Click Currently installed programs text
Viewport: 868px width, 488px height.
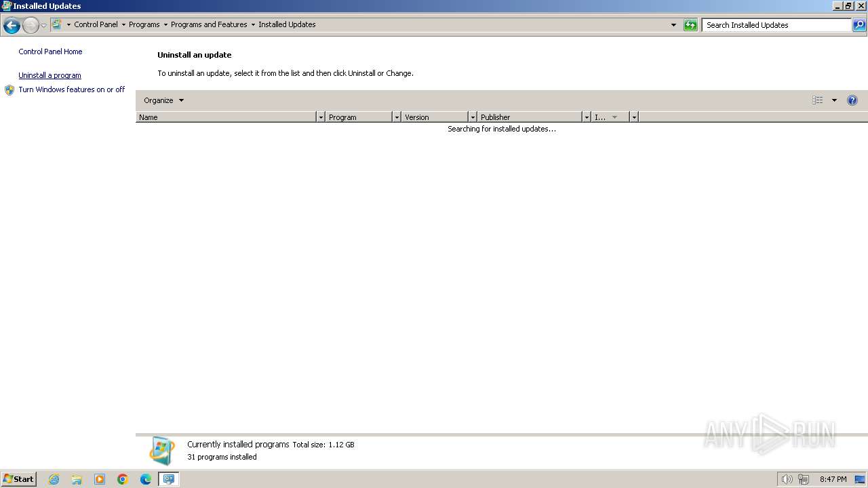[238, 445]
